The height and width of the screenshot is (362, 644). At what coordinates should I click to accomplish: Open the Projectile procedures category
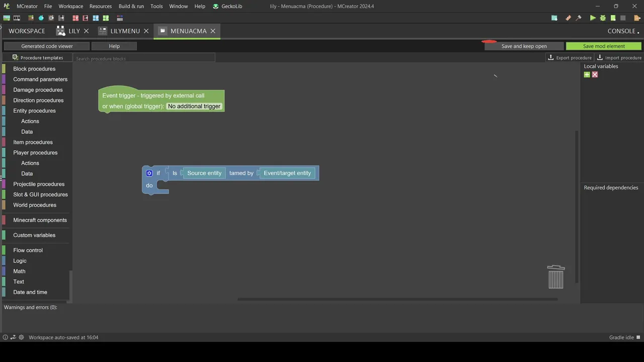pyautogui.click(x=39, y=184)
